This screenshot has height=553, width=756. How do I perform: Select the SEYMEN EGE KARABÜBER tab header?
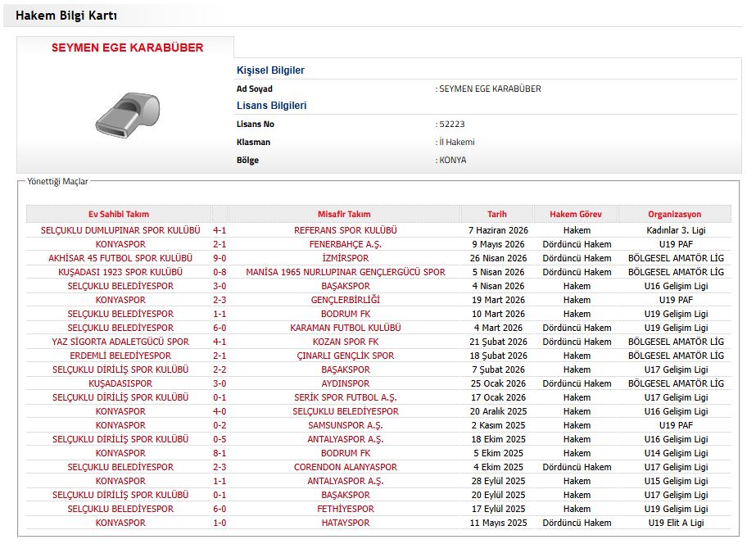pyautogui.click(x=127, y=48)
